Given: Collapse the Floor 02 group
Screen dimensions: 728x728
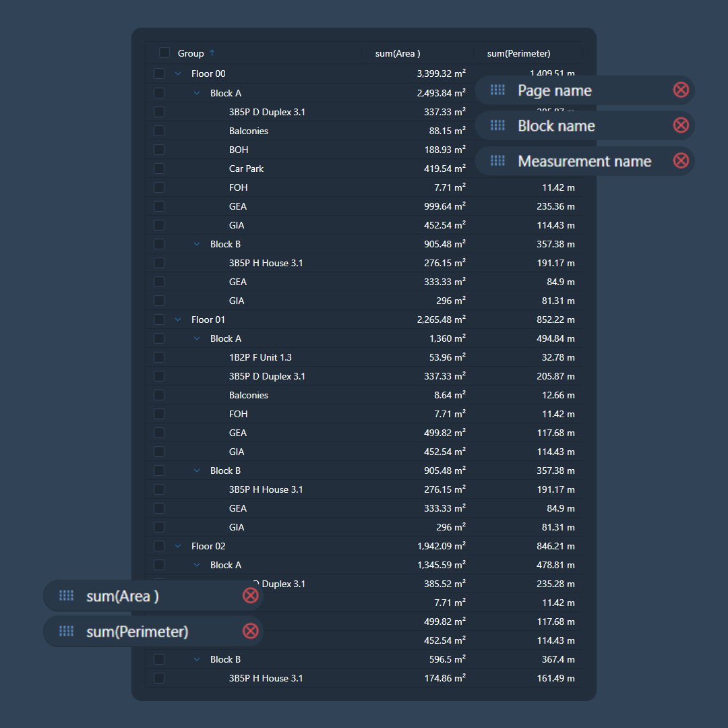Looking at the screenshot, I should [177, 545].
